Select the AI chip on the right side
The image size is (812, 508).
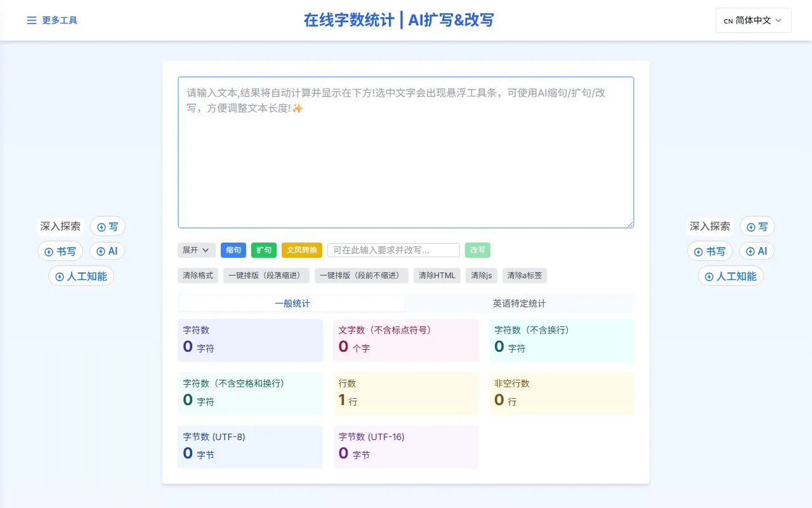tap(756, 251)
